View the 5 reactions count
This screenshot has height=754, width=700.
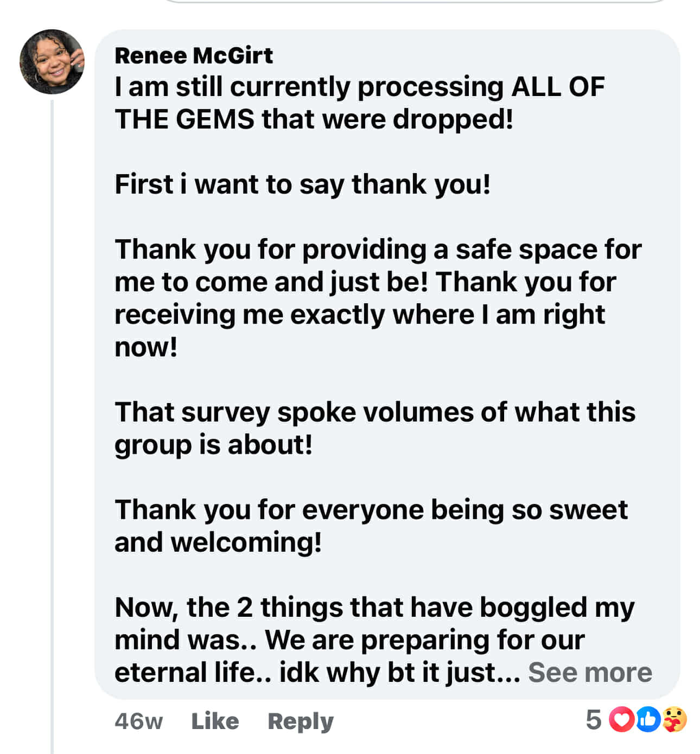tap(593, 720)
